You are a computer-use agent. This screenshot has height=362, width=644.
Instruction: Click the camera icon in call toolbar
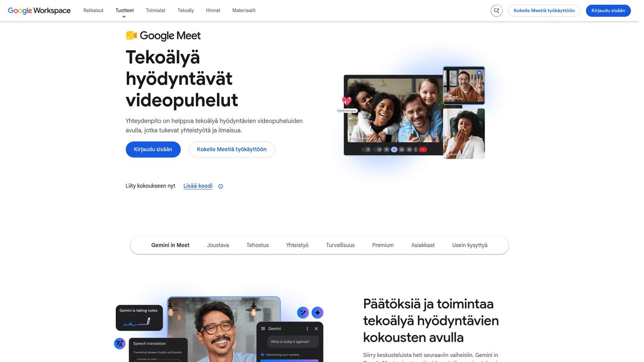click(379, 149)
